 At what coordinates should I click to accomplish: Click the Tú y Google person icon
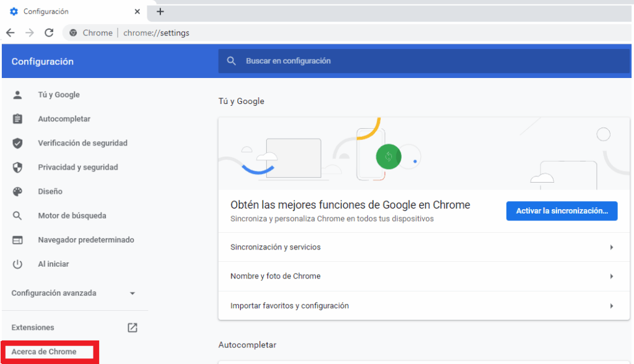(x=17, y=95)
